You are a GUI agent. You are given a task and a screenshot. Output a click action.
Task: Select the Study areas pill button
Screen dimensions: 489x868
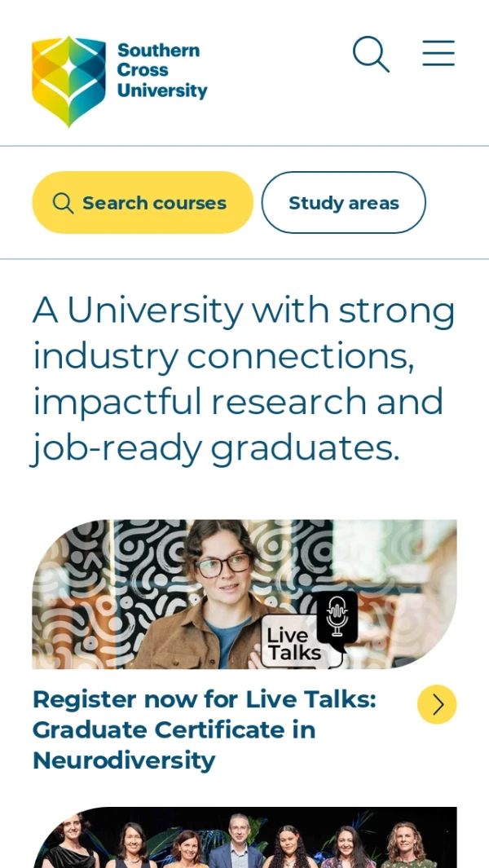pos(343,203)
